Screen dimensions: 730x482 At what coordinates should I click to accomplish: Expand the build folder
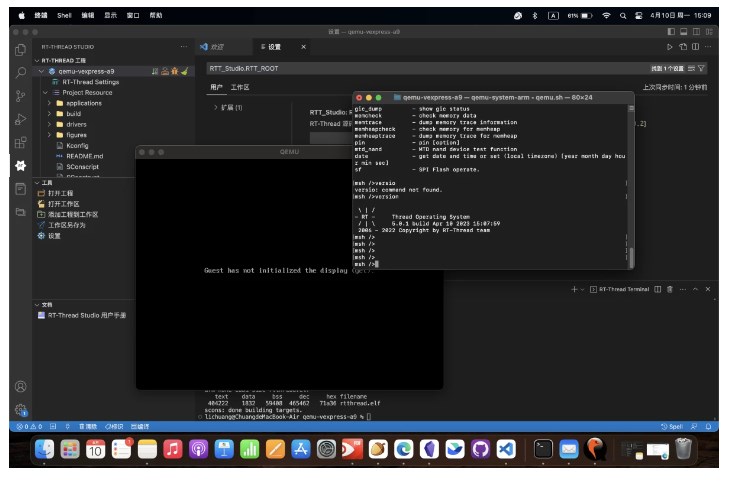tap(49, 114)
